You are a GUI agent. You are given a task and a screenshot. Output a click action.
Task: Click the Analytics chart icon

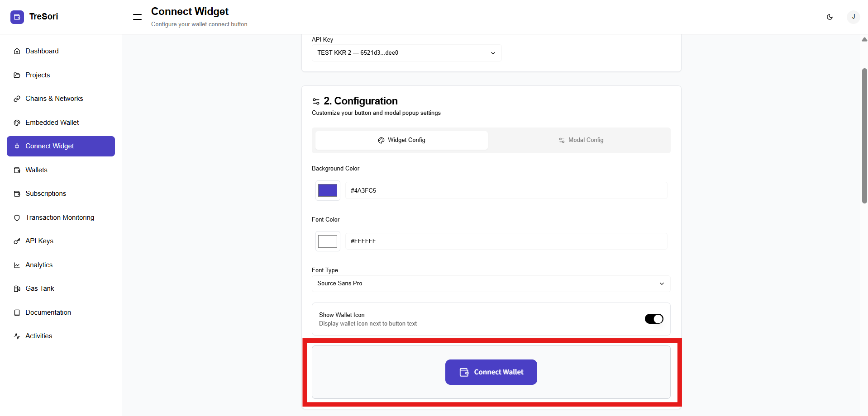pos(17,265)
